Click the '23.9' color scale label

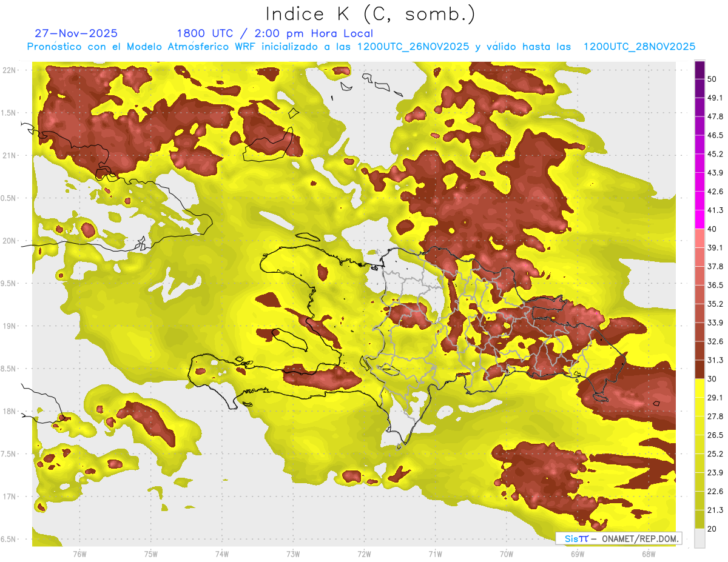tap(715, 472)
